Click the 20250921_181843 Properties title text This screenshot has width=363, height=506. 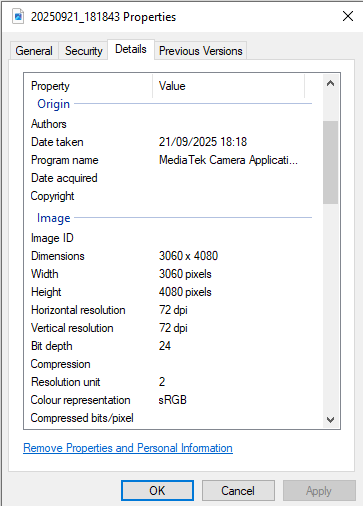(x=103, y=17)
